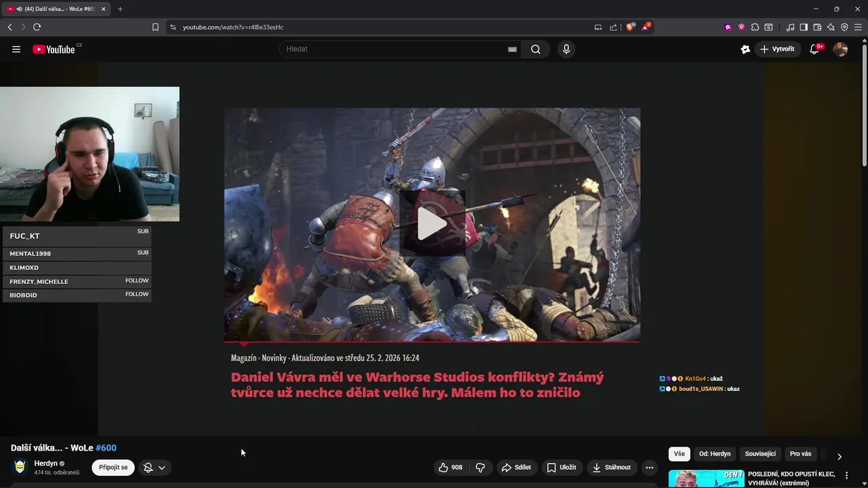Open the POSLEDNÍ, KDO OPUSTÍ KLEC video thumbnail
Screen dimensions: 868x488
(x=706, y=479)
